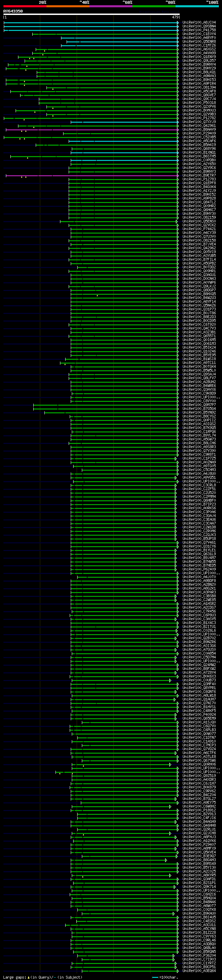222x980 pixels.
Task: Select hit label UniRef100_Q6HBF0
Action: [x=199, y=500]
